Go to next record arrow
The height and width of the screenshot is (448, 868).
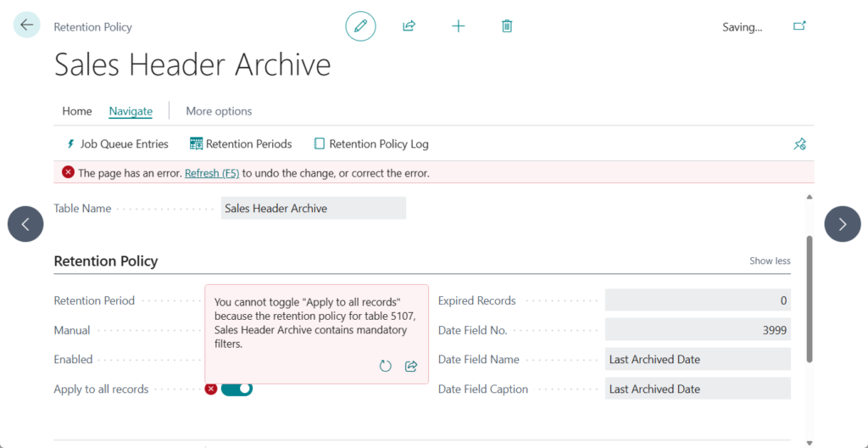842,224
